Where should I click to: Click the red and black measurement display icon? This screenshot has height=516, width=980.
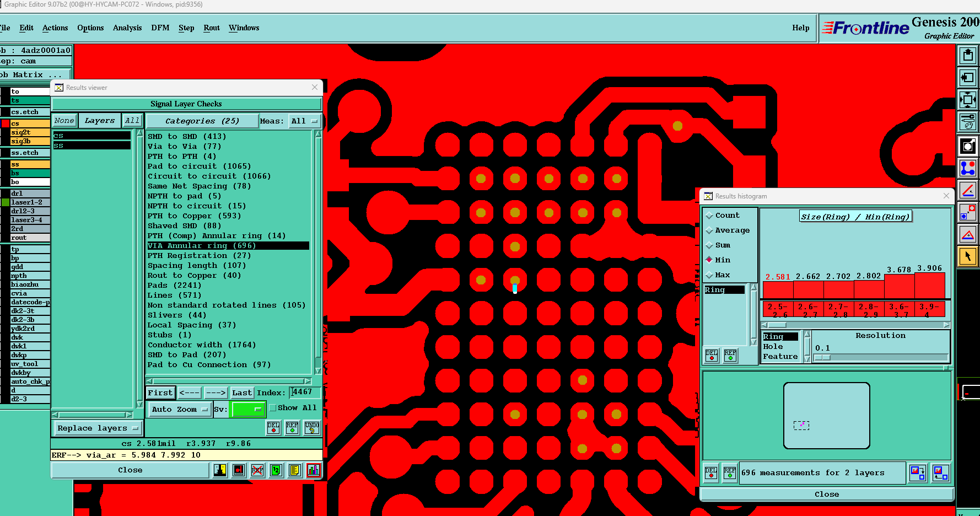point(239,470)
